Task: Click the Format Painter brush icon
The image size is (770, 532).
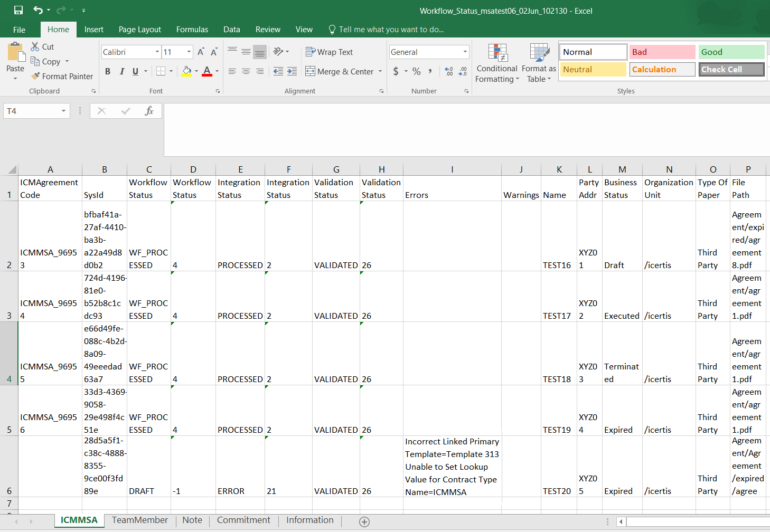Action: pyautogui.click(x=35, y=76)
